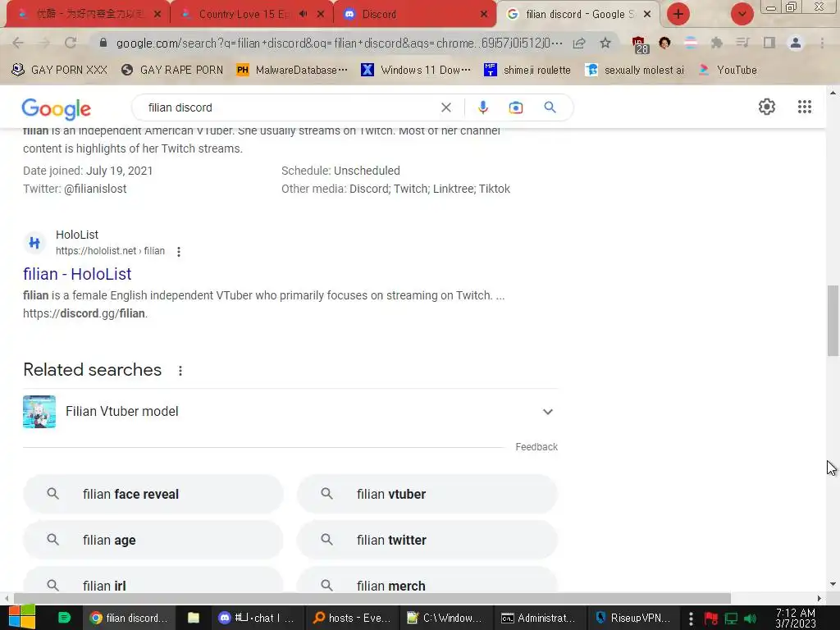840x630 pixels.
Task: Open the Chrome three-dot menu
Action: pyautogui.click(x=822, y=43)
